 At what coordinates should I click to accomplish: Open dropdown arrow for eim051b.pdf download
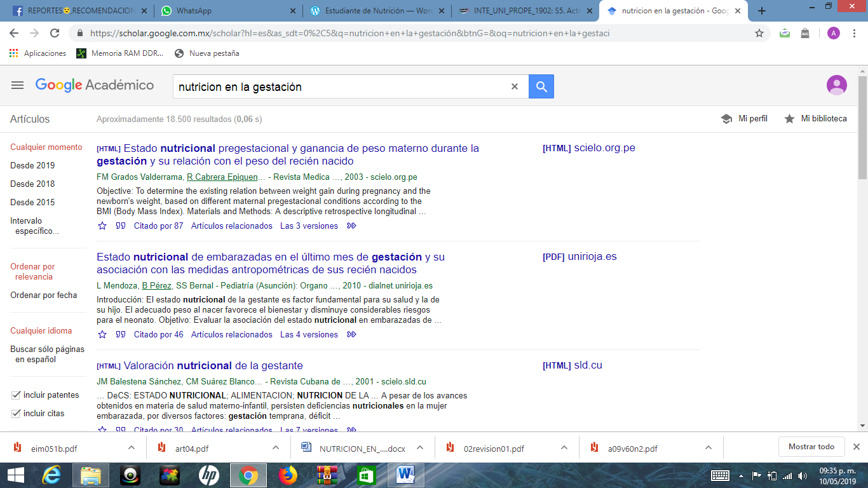[x=132, y=447]
